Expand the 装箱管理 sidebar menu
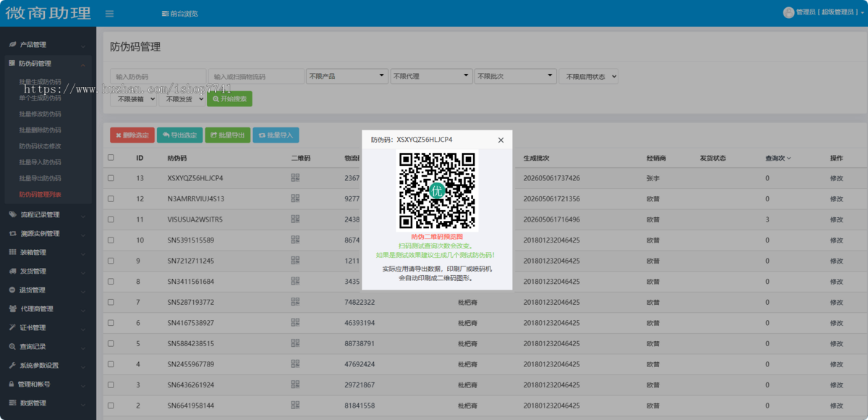The image size is (868, 420). [48, 252]
